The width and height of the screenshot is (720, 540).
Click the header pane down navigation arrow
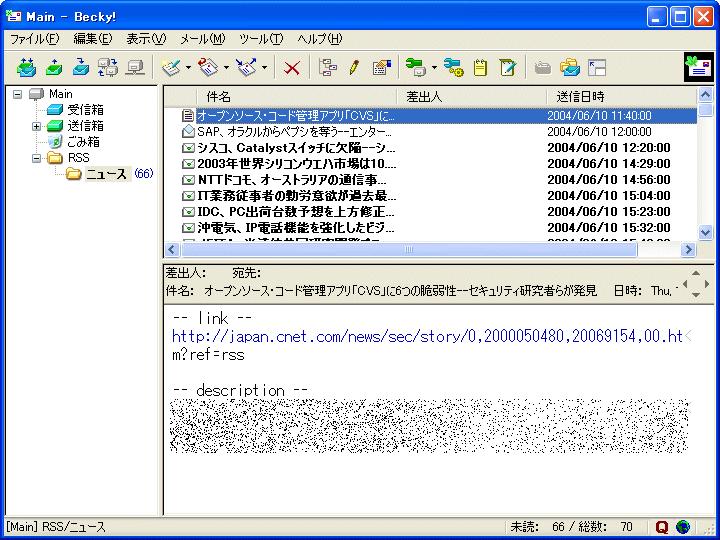coord(696,295)
